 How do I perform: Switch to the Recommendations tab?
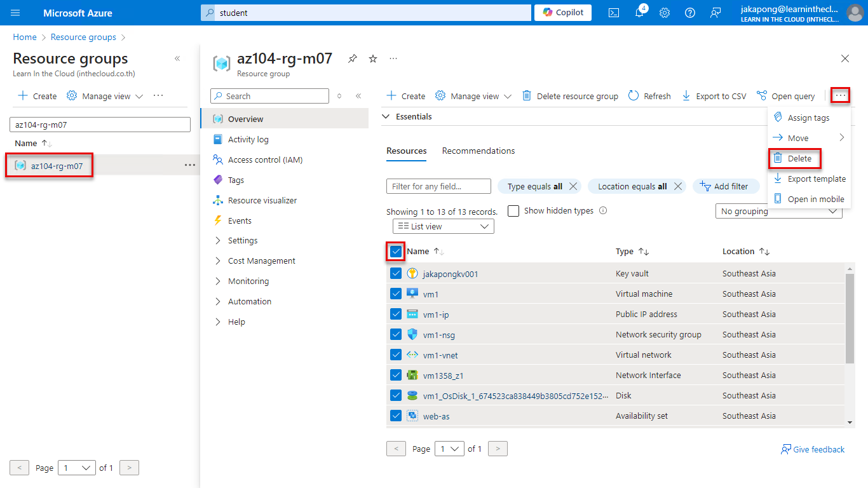(x=478, y=151)
